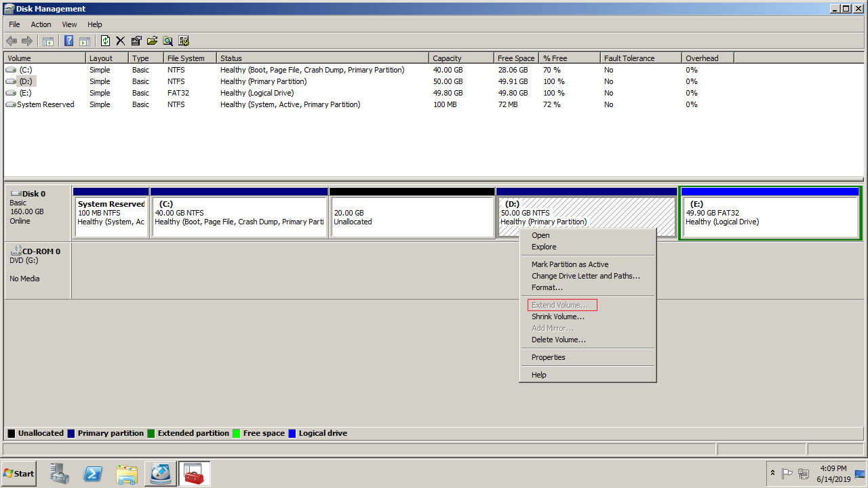Open Windows Explorer from the taskbar

click(x=127, y=474)
